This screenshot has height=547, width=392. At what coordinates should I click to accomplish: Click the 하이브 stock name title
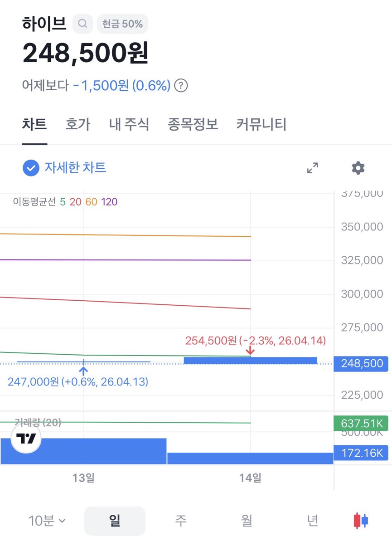pyautogui.click(x=44, y=23)
